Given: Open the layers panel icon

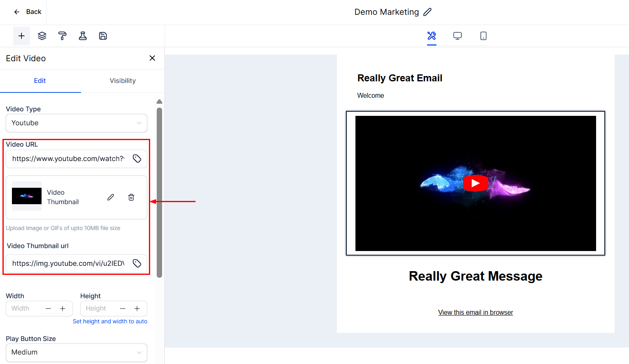Looking at the screenshot, I should click(x=42, y=36).
